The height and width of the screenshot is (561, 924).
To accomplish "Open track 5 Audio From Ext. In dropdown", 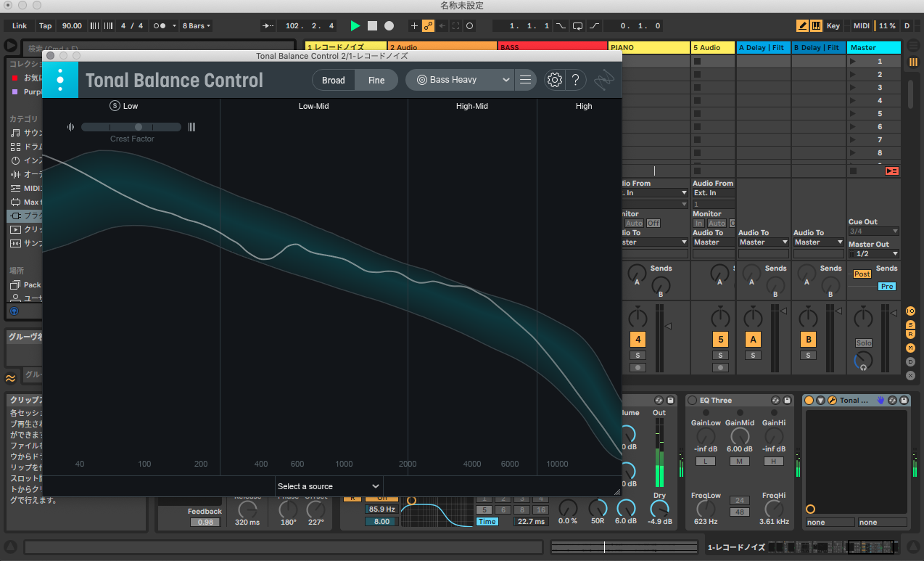I will 714,193.
